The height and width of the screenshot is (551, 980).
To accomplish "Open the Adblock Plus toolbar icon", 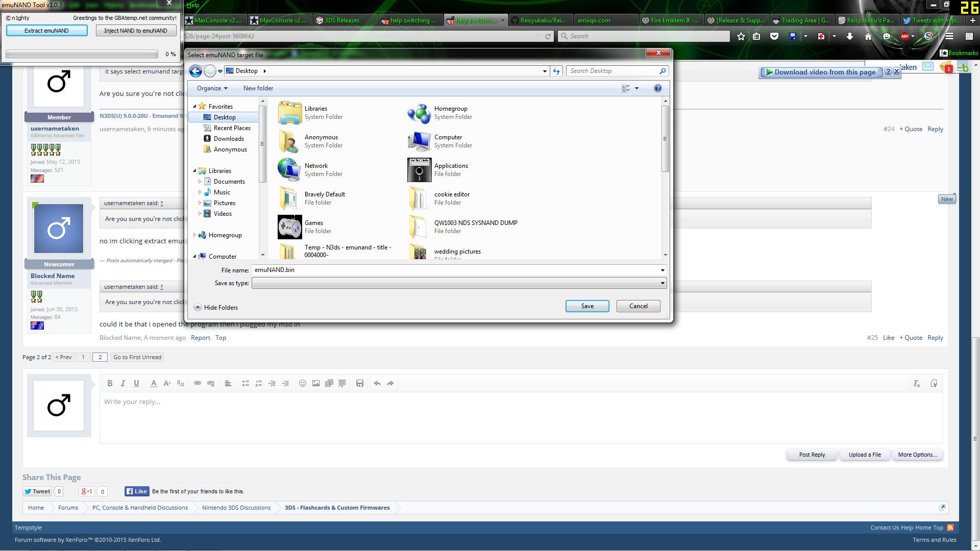I will pyautogui.click(x=905, y=36).
